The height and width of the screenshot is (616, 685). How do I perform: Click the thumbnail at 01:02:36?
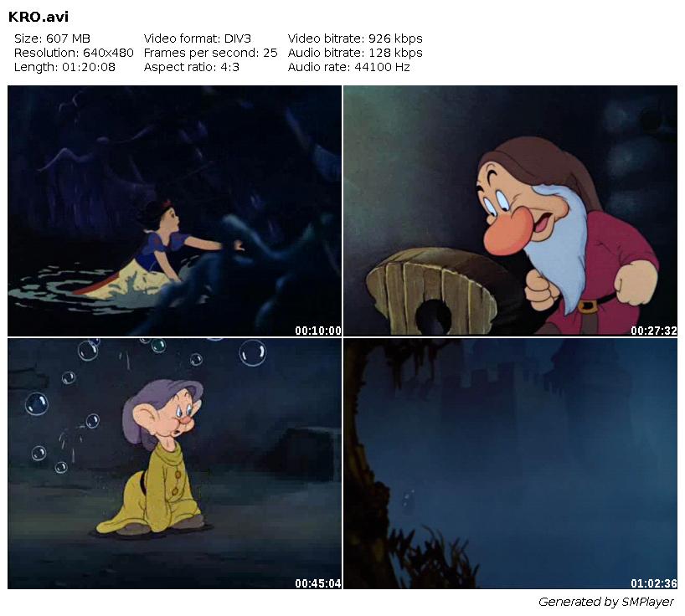[510, 464]
